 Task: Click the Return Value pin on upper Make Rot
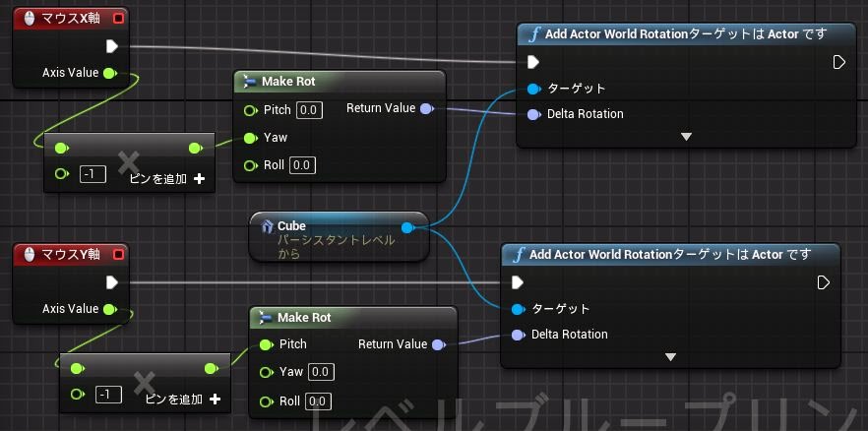pos(425,108)
